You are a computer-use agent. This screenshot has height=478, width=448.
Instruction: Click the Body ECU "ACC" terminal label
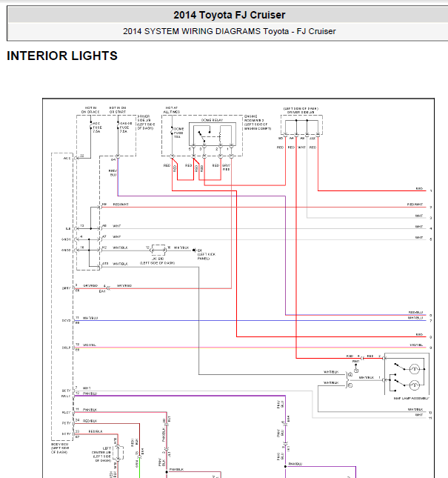tap(67, 158)
